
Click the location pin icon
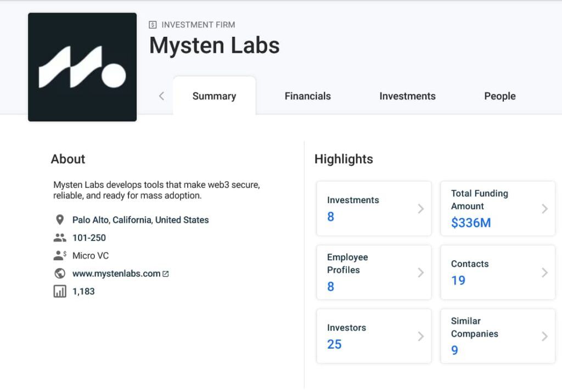point(60,220)
